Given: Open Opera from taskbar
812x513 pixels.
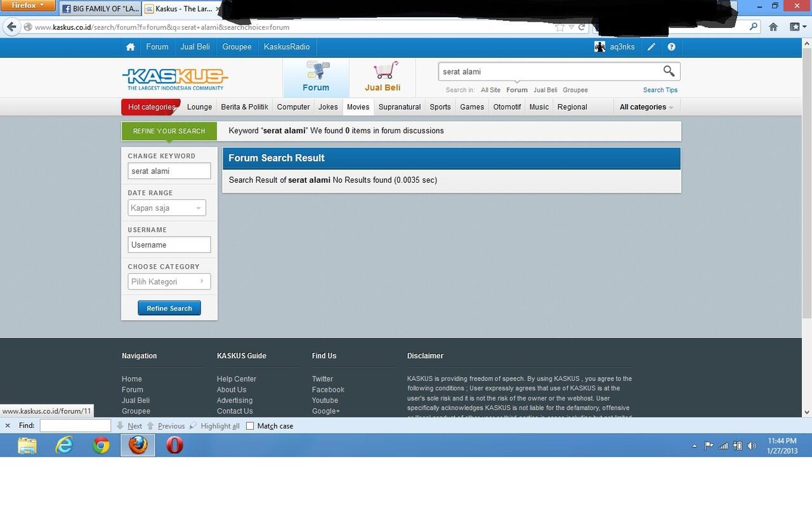Looking at the screenshot, I should tap(174, 446).
